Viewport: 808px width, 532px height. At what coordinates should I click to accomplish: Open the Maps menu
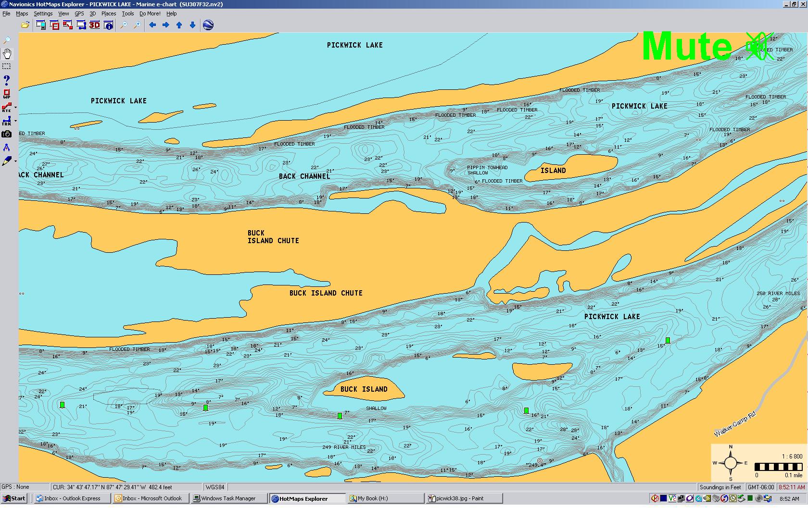point(22,13)
